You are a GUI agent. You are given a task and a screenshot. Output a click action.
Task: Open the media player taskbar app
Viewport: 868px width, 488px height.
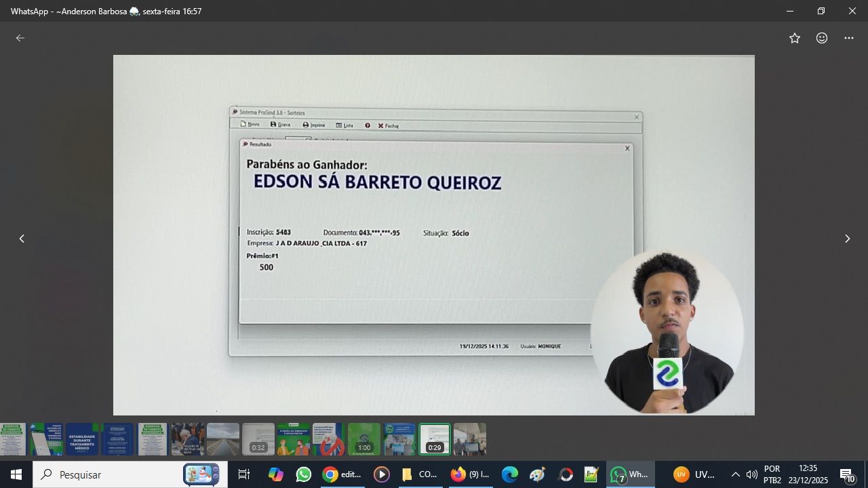382,474
